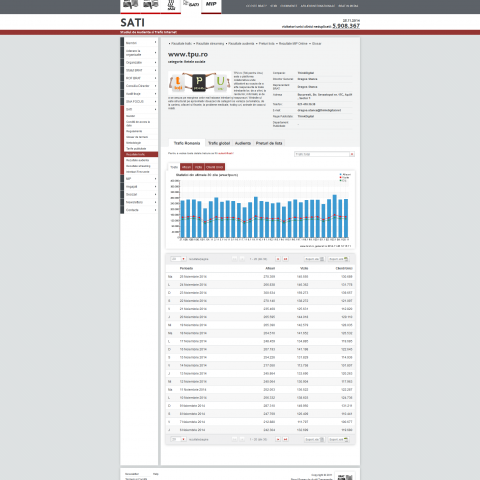
Task: Switch to the Trafic Romania tab
Action: click(187, 143)
